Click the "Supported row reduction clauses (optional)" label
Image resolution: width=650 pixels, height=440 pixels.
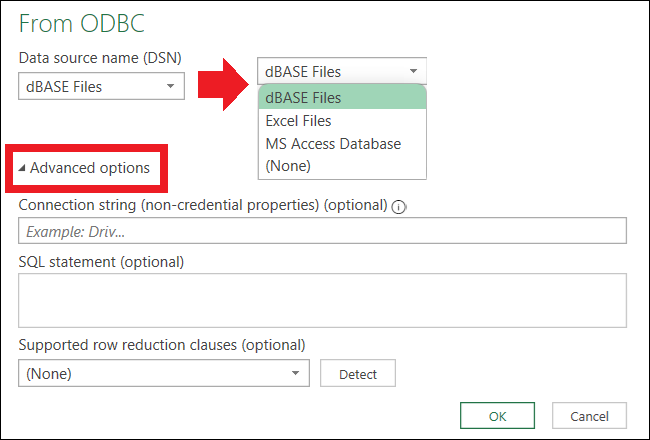click(162, 345)
